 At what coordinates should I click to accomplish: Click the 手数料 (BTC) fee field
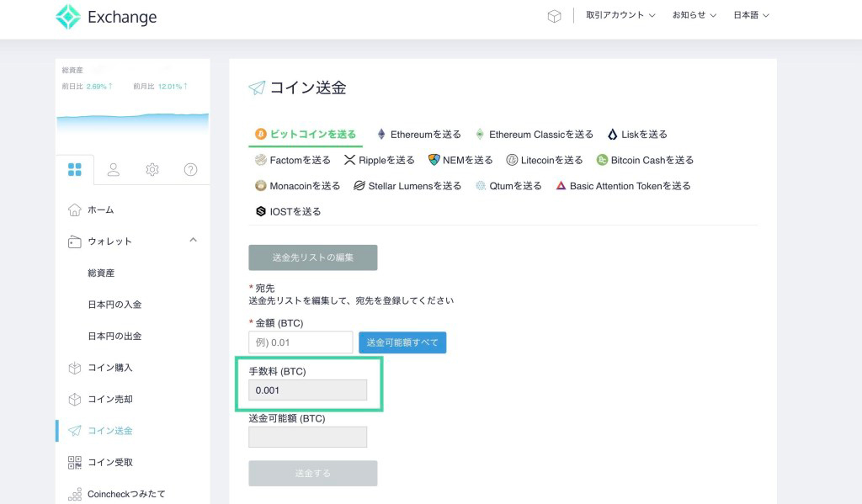[308, 390]
